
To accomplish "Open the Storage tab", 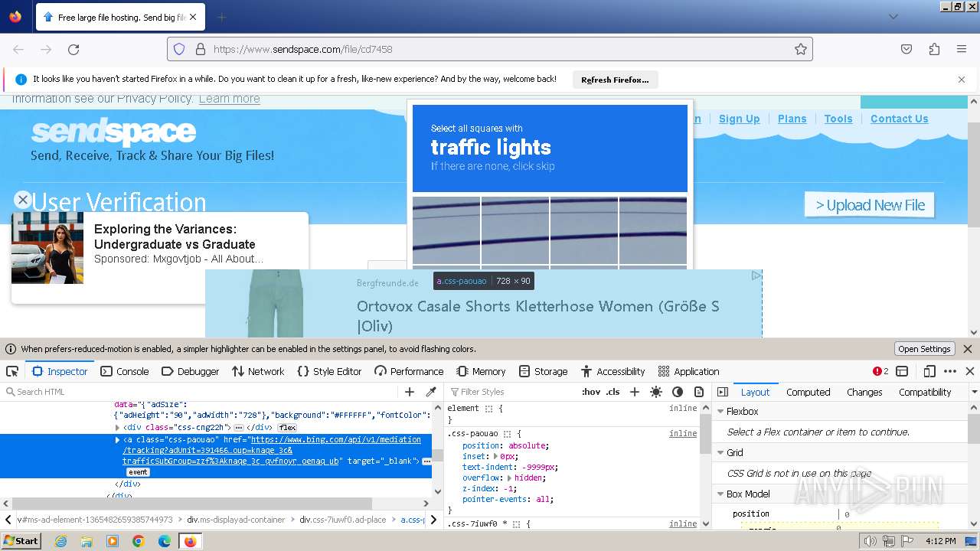I will [x=543, y=371].
